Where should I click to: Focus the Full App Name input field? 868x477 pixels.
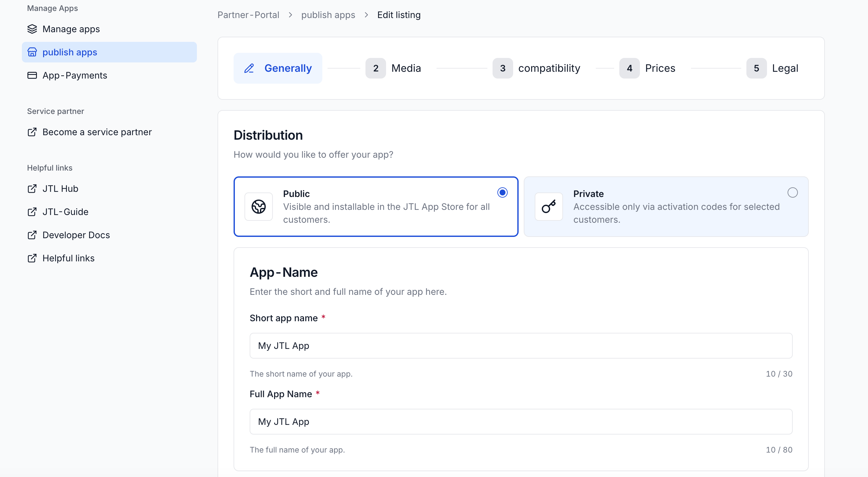click(521, 422)
